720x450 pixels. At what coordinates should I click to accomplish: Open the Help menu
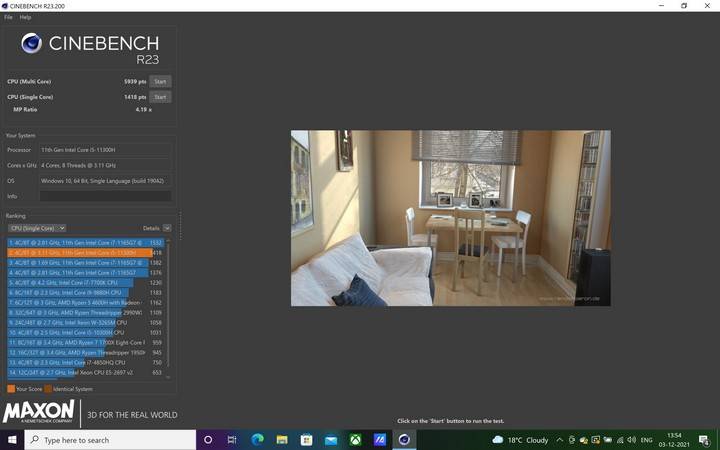(x=25, y=17)
